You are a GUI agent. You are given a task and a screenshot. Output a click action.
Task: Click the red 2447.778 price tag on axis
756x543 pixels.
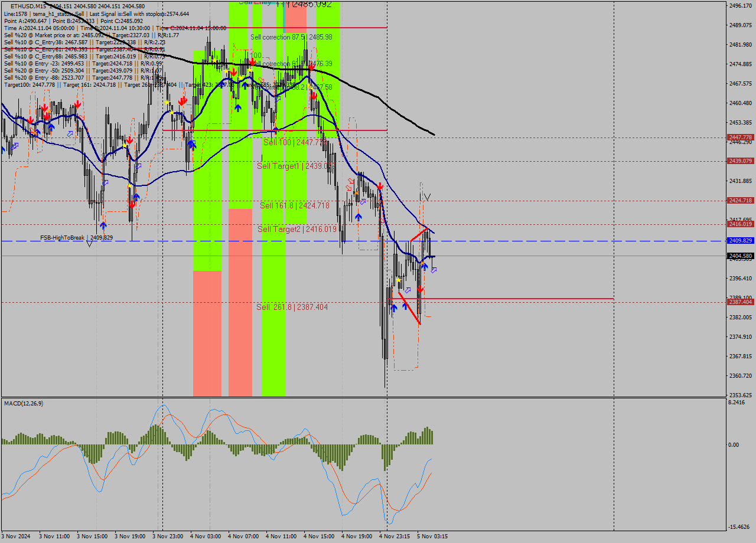click(741, 137)
